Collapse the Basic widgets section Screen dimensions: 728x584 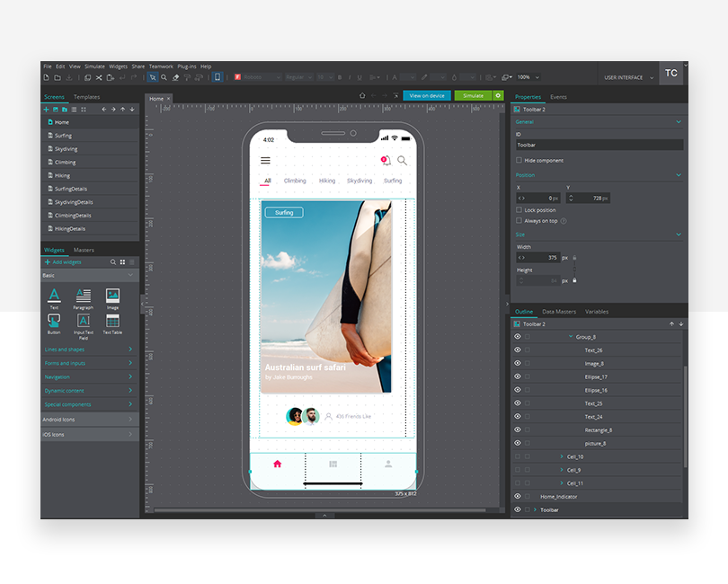(130, 275)
